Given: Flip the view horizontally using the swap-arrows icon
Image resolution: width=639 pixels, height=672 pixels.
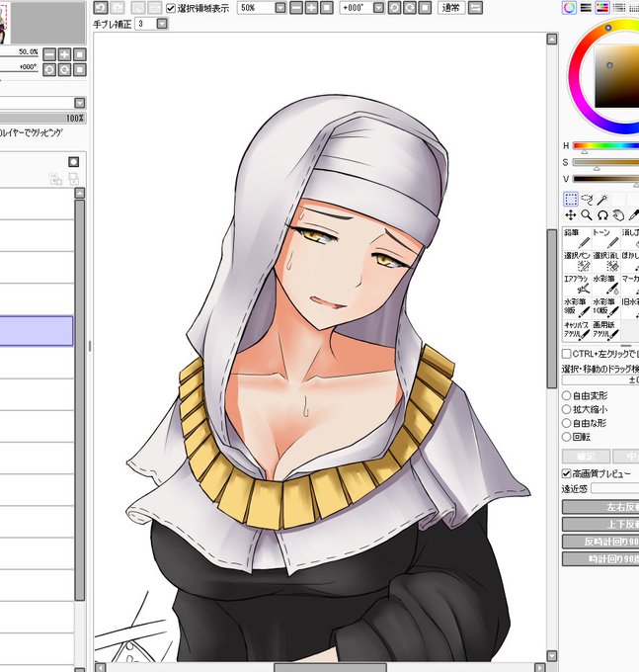Looking at the screenshot, I should (475, 8).
